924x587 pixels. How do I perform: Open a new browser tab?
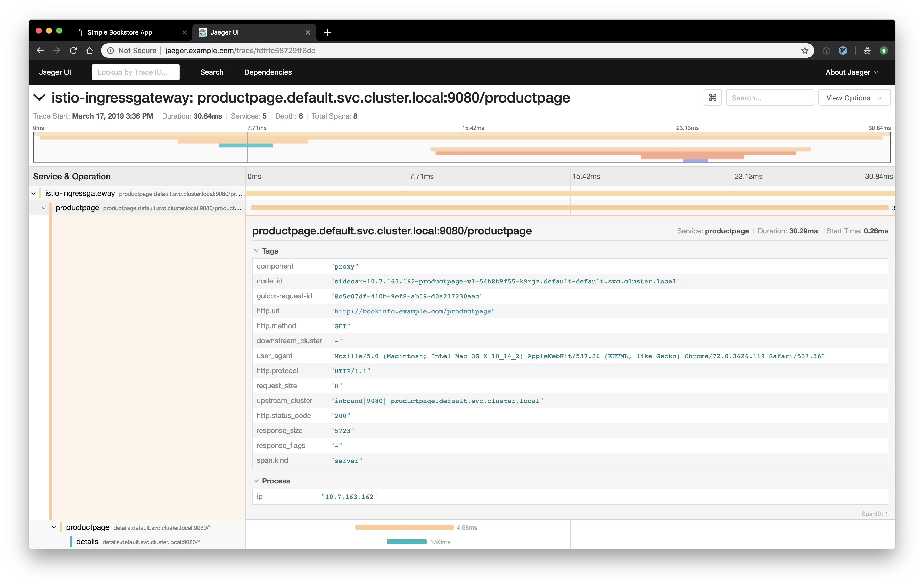point(327,32)
